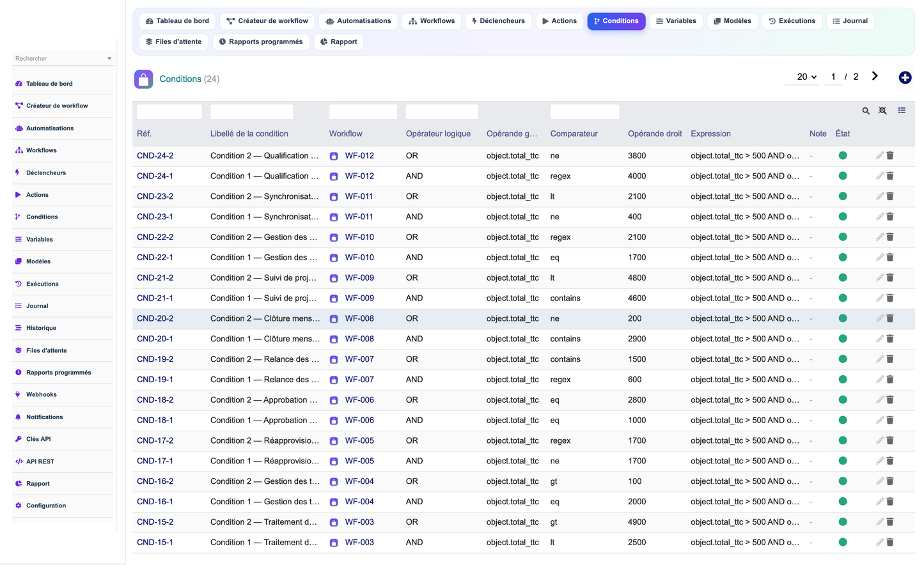Click the search magnifier icon above table

[x=866, y=111]
